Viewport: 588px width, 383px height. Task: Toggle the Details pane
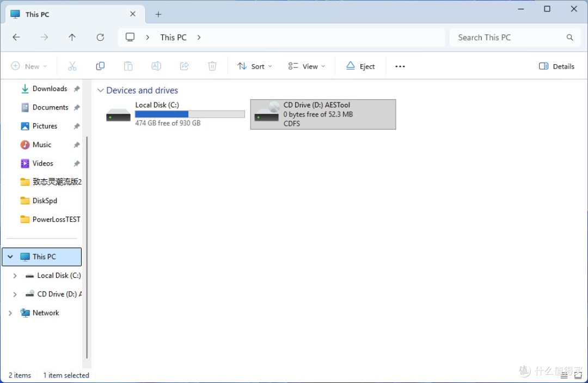click(556, 66)
